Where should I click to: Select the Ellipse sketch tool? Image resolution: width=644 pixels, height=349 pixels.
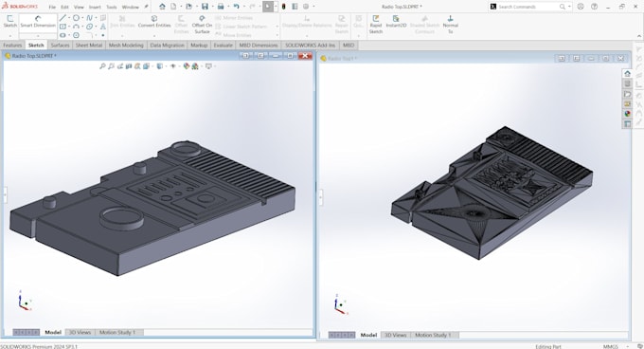click(x=89, y=27)
